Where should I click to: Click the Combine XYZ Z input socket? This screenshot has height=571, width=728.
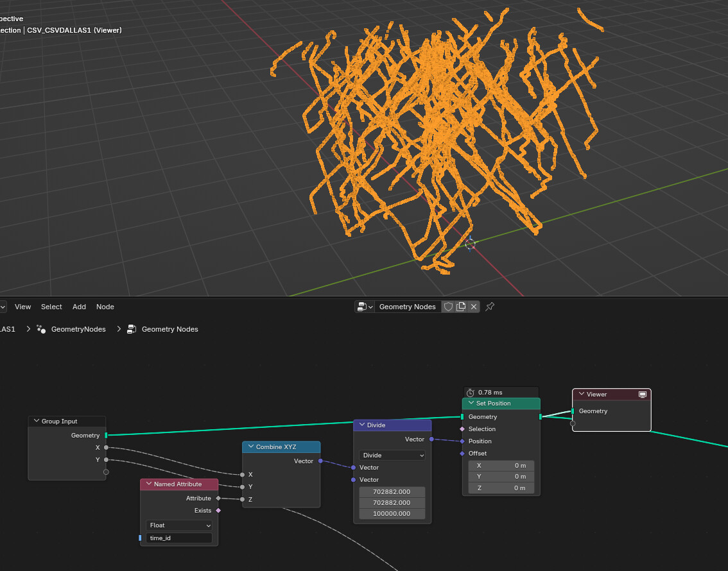click(x=243, y=499)
